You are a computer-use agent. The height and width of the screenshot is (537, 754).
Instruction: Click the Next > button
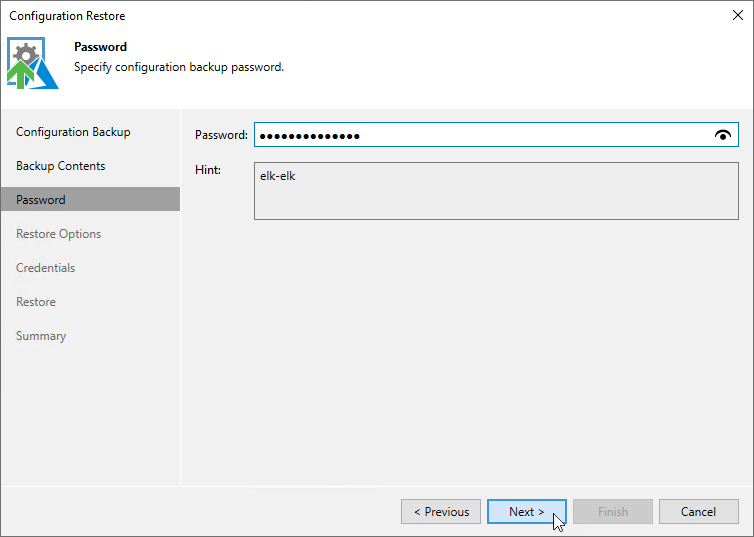(x=527, y=512)
